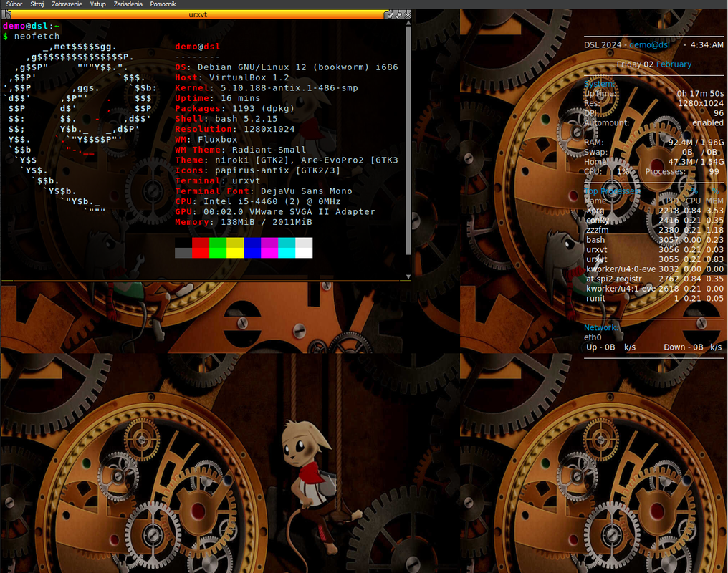Click the Home usage '47.3M / 1.54G'

pyautogui.click(x=696, y=162)
